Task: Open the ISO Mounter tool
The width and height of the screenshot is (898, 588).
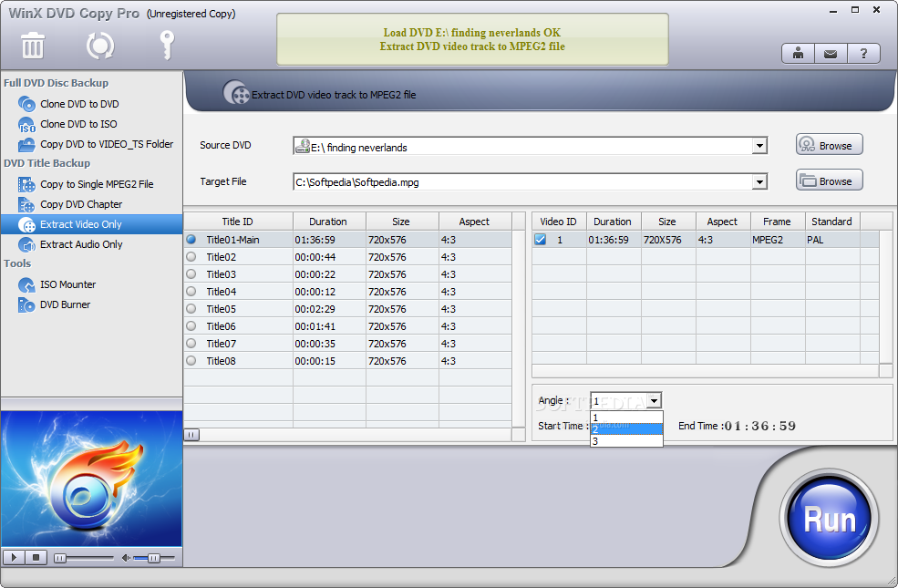Action: pyautogui.click(x=67, y=284)
